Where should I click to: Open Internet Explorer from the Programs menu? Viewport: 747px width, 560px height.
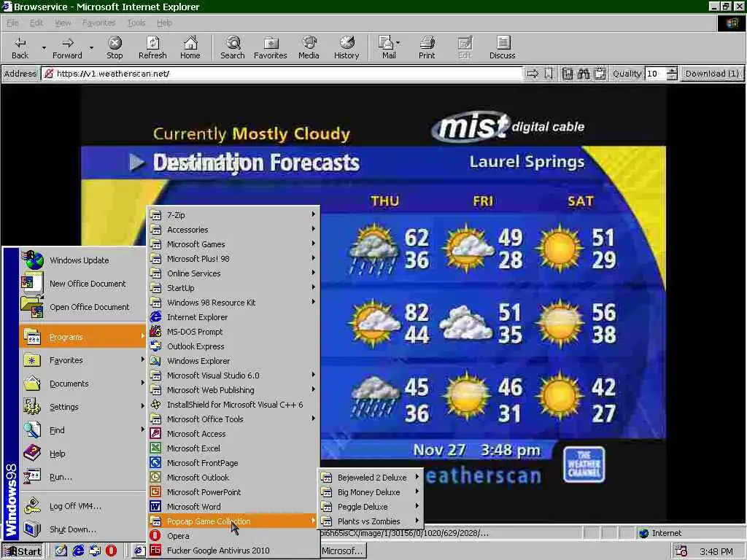[x=233, y=317]
